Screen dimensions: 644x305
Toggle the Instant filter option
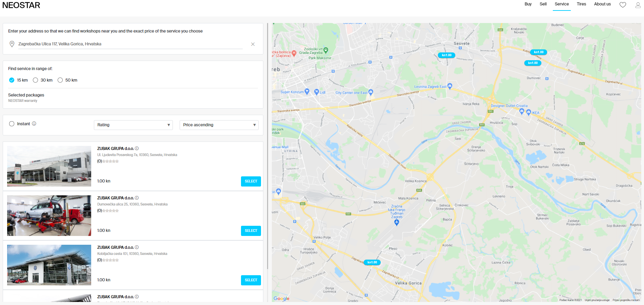[x=12, y=124]
